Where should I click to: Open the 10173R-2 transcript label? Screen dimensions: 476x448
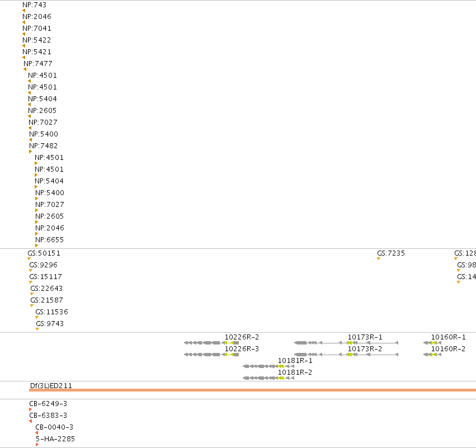click(365, 349)
